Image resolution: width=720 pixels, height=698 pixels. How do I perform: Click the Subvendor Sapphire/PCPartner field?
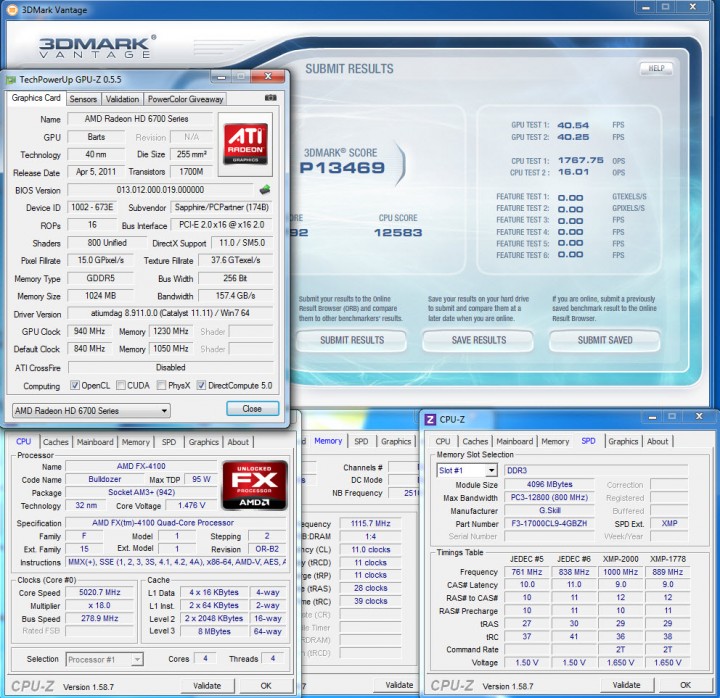click(222, 207)
